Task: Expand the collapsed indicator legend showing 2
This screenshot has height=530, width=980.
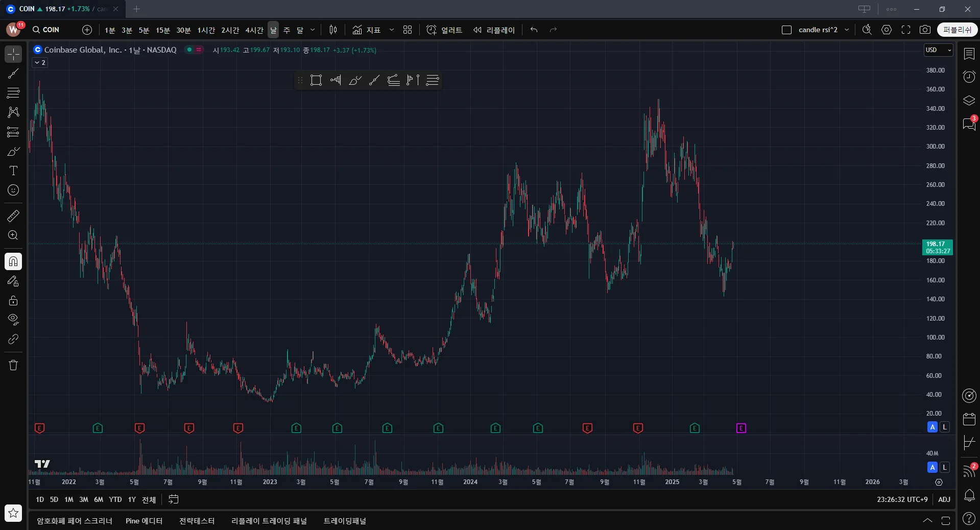Action: click(40, 62)
